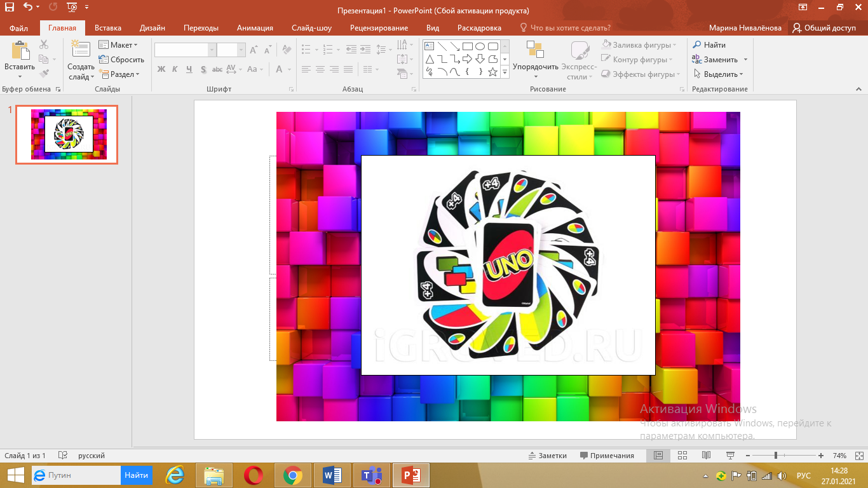Click the Opera icon in taskbar

pyautogui.click(x=254, y=475)
